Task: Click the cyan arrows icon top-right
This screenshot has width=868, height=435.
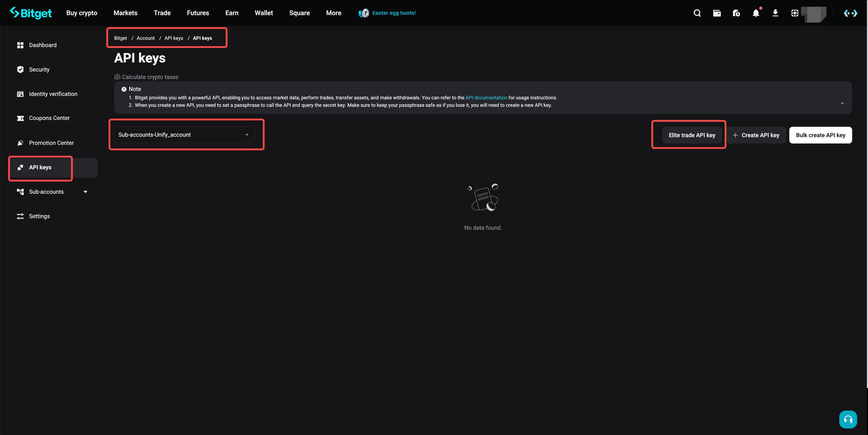Action: (850, 13)
